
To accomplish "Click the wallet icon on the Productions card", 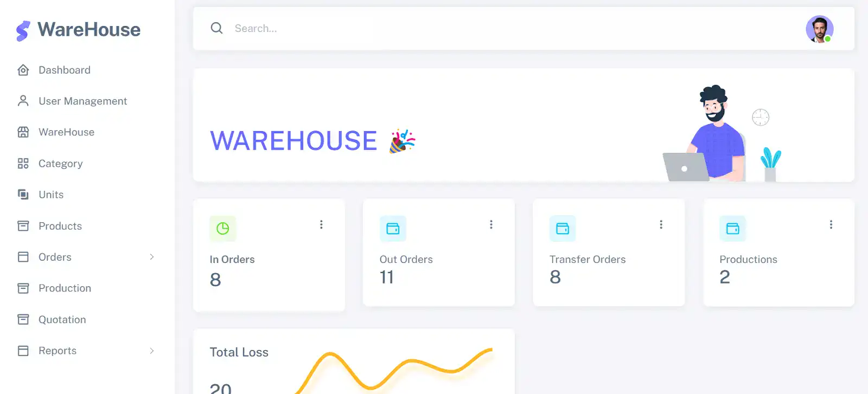I will click(x=733, y=229).
